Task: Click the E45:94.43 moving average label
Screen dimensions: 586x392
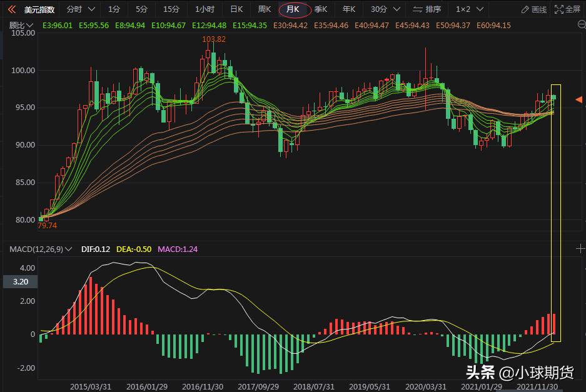Action: click(x=413, y=26)
